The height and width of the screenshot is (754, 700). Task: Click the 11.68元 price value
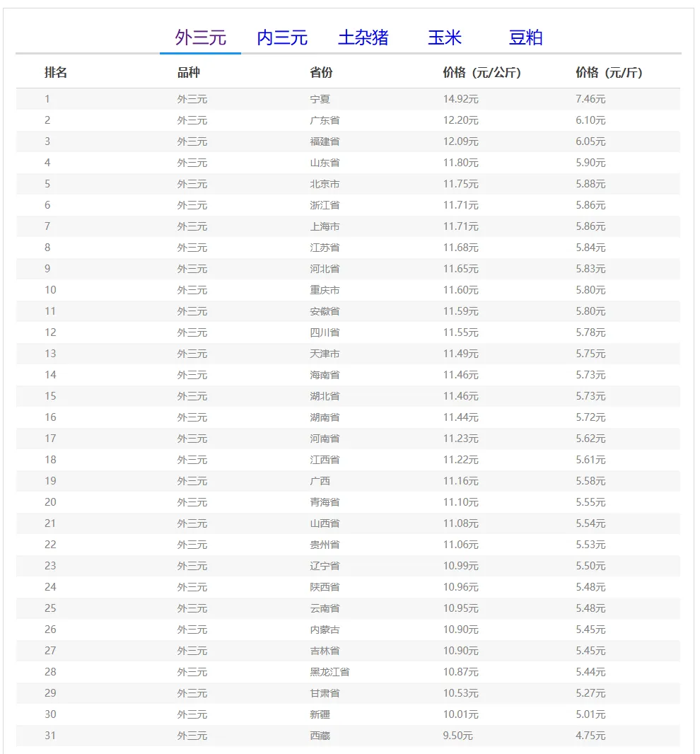point(460,248)
